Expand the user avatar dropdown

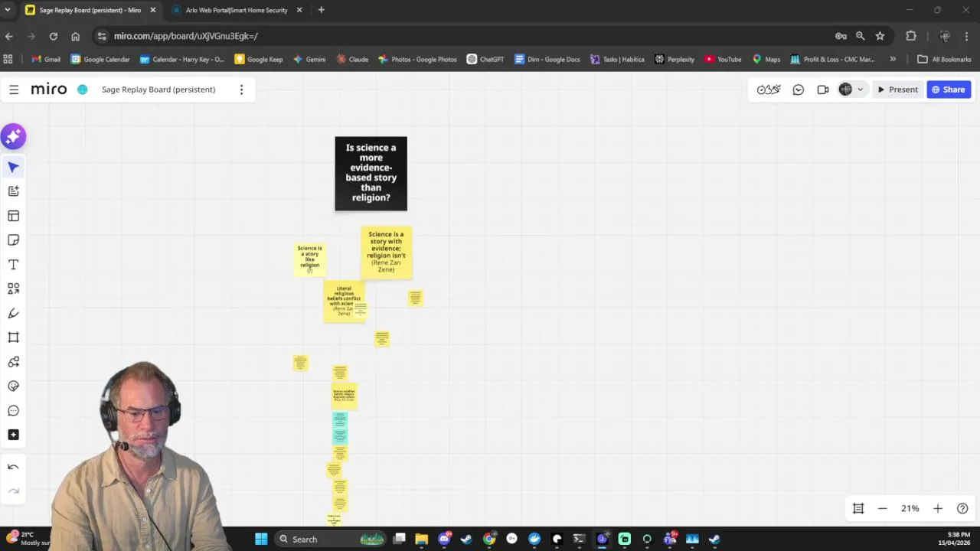coord(860,90)
